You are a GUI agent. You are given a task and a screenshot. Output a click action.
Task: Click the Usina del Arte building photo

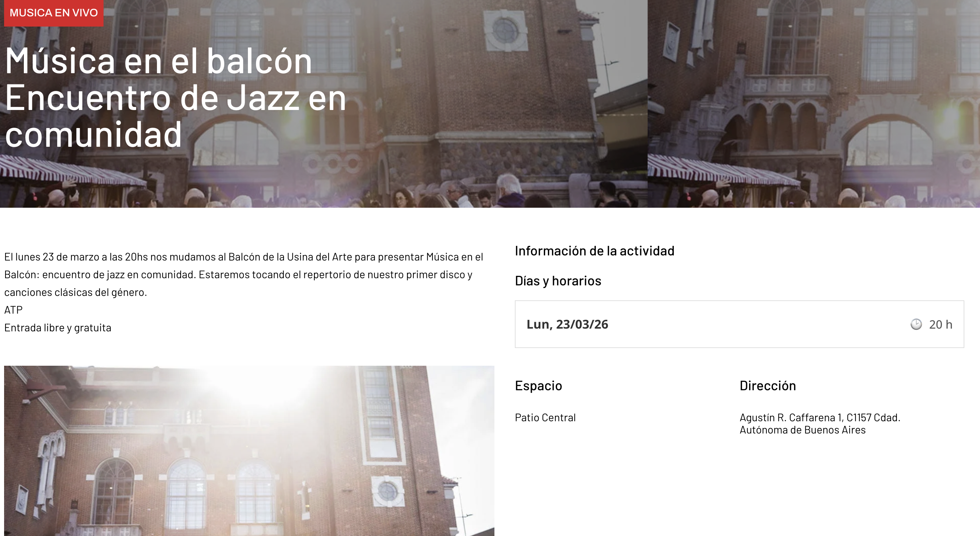click(x=249, y=451)
